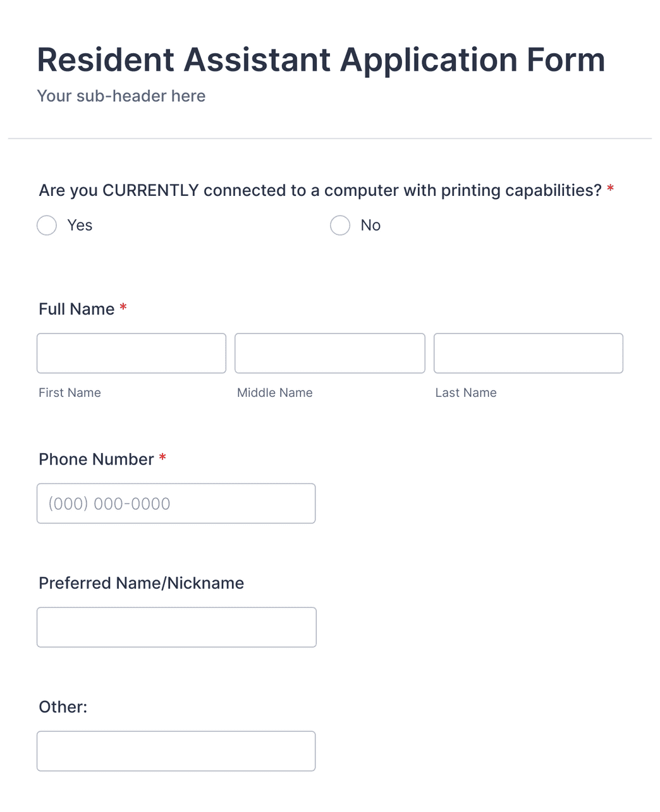660x812 pixels.
Task: Click the Other input field
Action: click(x=176, y=751)
